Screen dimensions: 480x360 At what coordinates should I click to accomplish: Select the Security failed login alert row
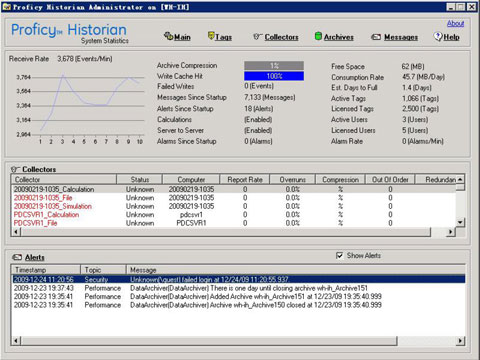(x=238, y=279)
